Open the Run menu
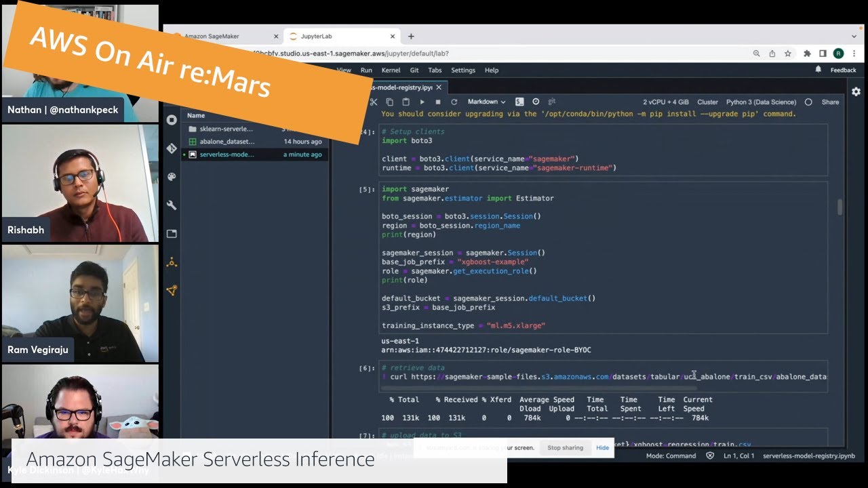 366,70
